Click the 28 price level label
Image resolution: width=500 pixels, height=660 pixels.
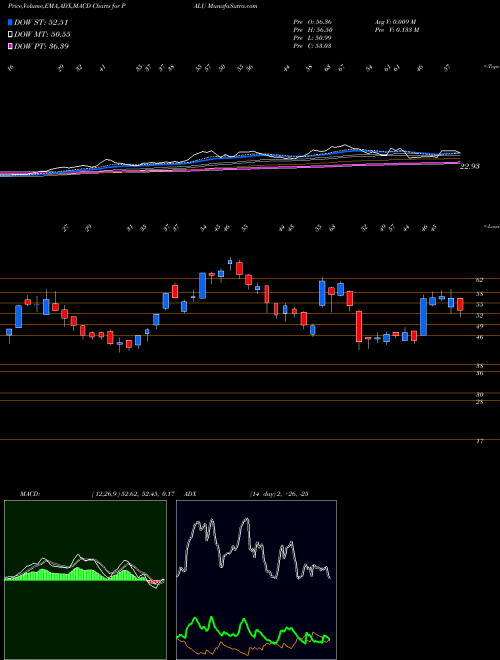(480, 402)
